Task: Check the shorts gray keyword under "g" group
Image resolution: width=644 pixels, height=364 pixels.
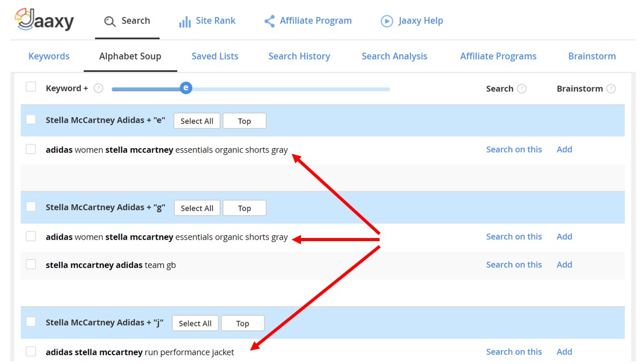Action: tap(31, 236)
